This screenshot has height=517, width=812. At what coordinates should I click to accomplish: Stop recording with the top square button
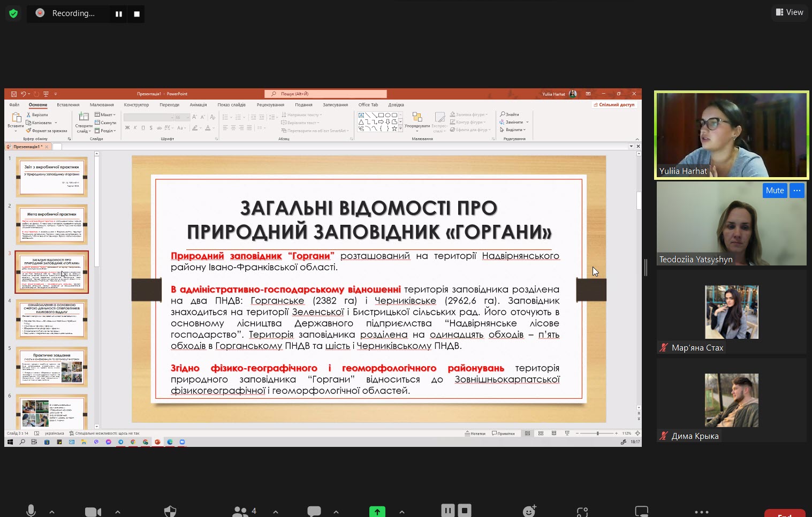coord(136,14)
